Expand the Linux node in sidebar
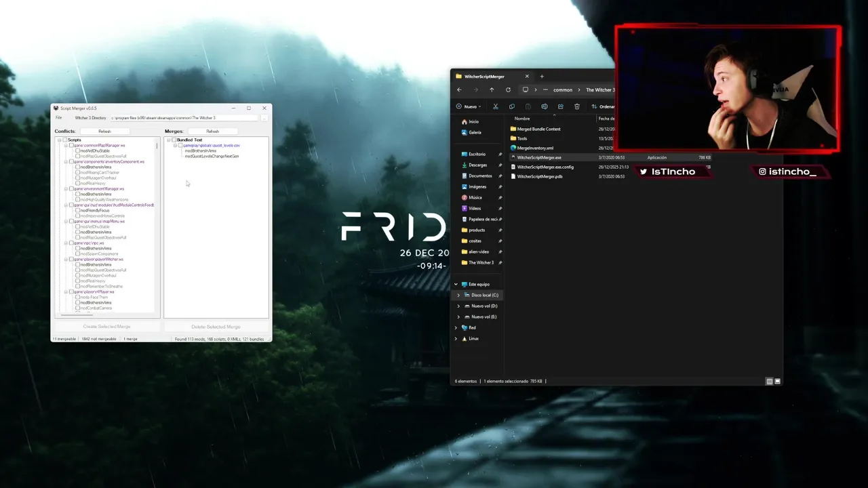Viewport: 868px width, 488px height. pos(456,338)
